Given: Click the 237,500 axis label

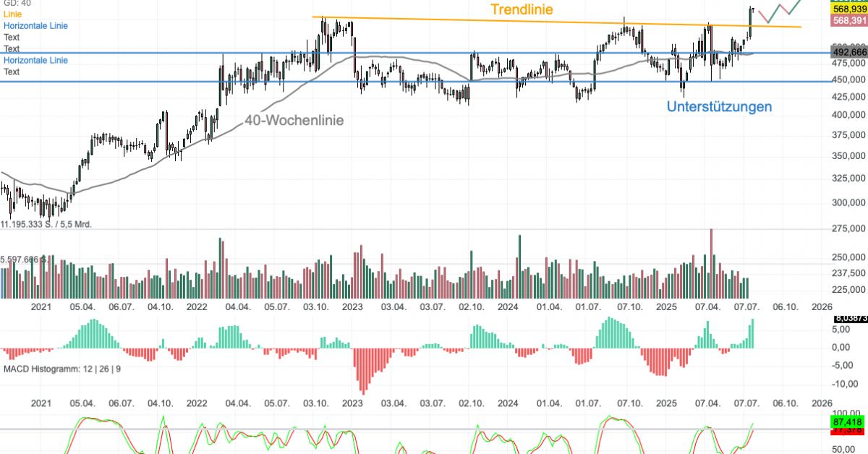Looking at the screenshot, I should pyautogui.click(x=848, y=273).
